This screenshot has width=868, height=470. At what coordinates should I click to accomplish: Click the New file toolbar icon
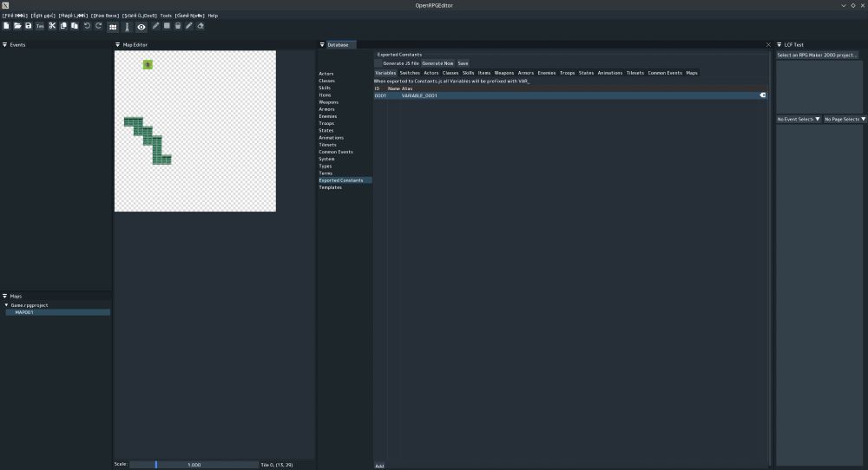[6, 26]
